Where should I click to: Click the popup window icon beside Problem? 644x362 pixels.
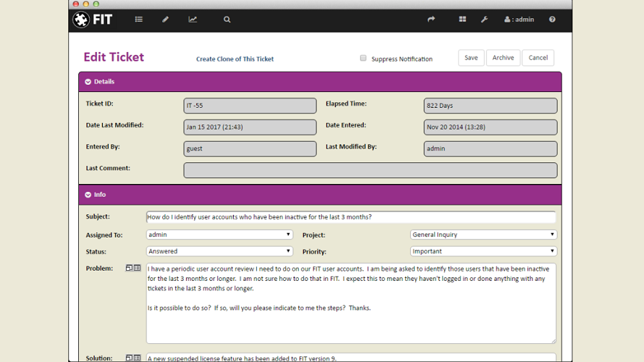[x=129, y=269]
